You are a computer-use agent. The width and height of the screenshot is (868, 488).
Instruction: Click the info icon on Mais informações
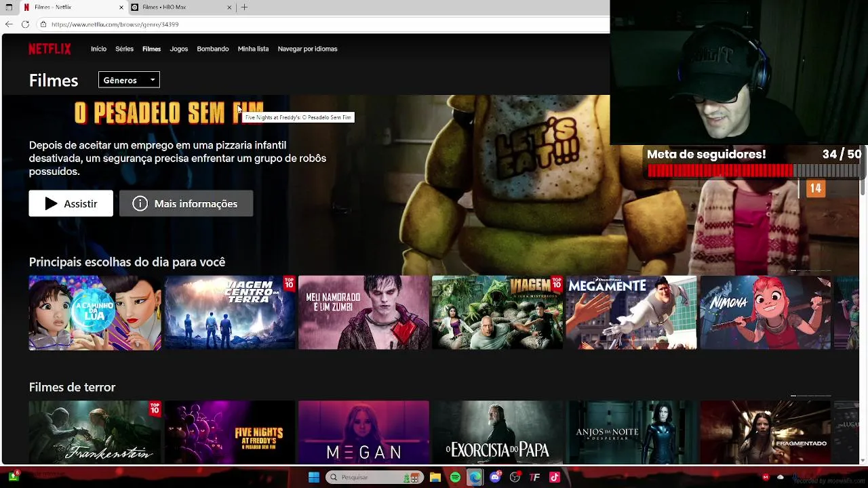tap(140, 204)
